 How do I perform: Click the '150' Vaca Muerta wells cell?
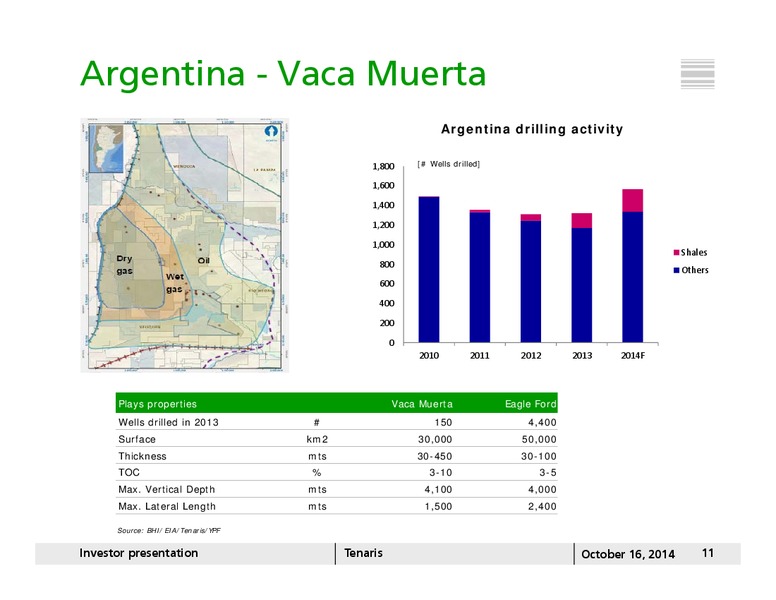click(443, 422)
